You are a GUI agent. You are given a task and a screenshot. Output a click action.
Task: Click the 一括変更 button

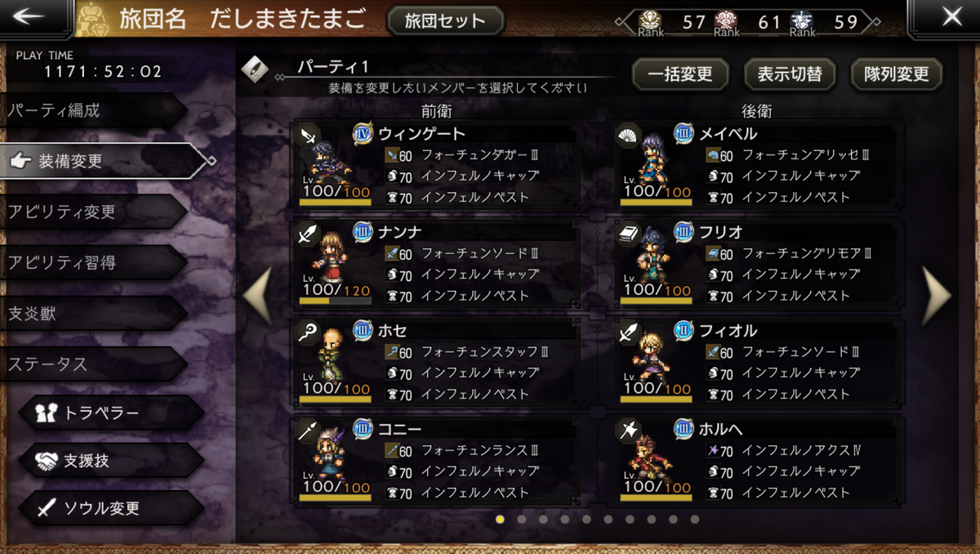pos(680,74)
